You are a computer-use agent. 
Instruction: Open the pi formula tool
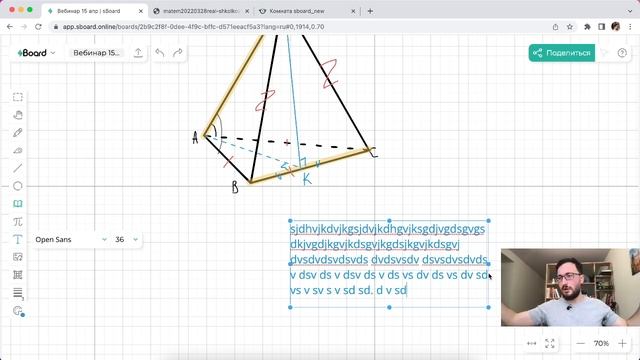coord(18,221)
